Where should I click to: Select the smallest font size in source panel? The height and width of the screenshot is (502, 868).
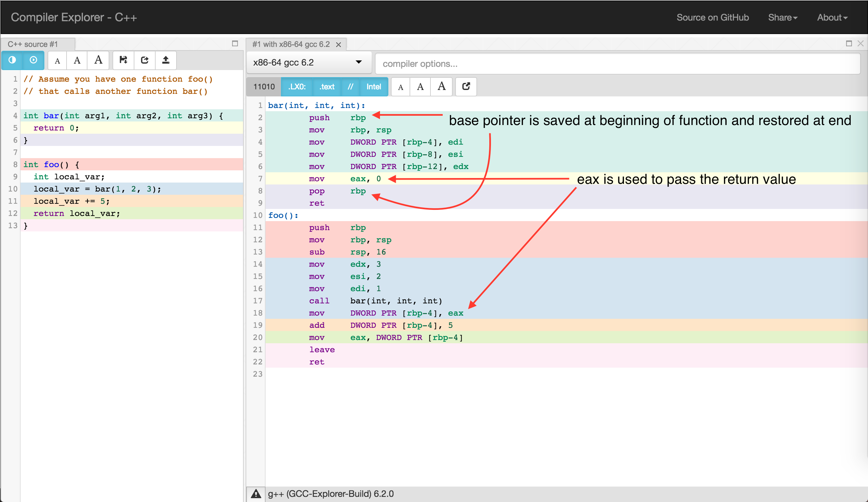(x=57, y=60)
